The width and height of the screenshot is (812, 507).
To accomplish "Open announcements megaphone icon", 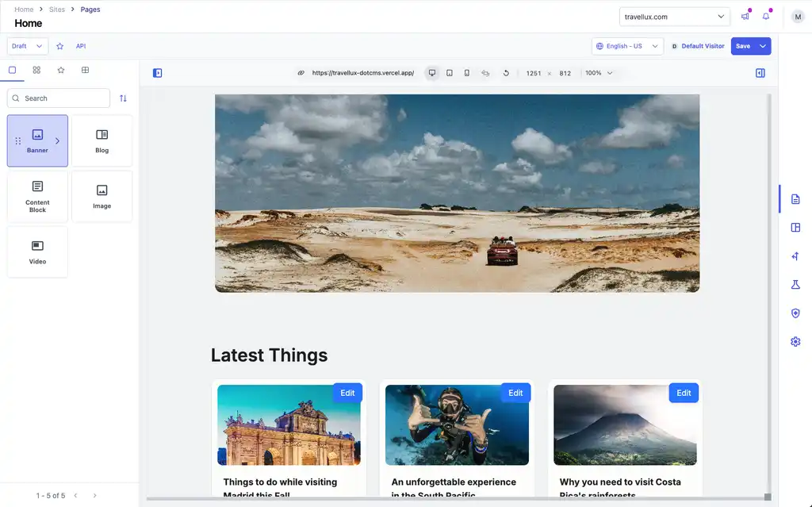I will 745,17.
